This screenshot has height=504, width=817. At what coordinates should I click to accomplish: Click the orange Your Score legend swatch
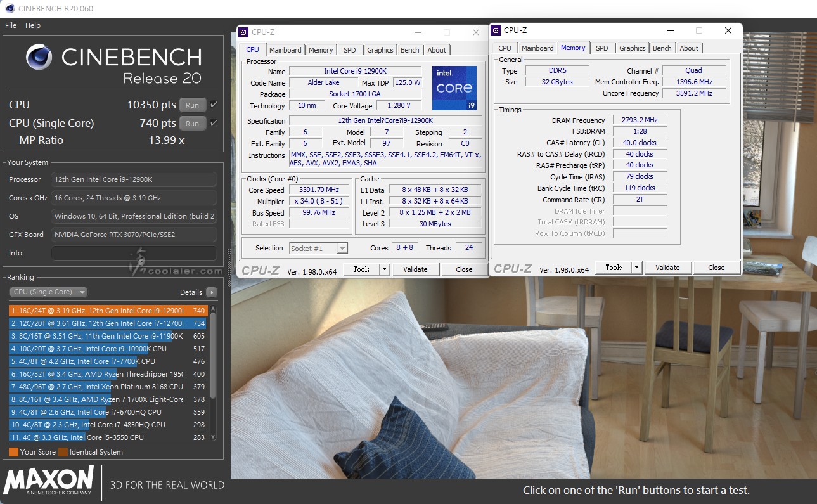[x=13, y=452]
